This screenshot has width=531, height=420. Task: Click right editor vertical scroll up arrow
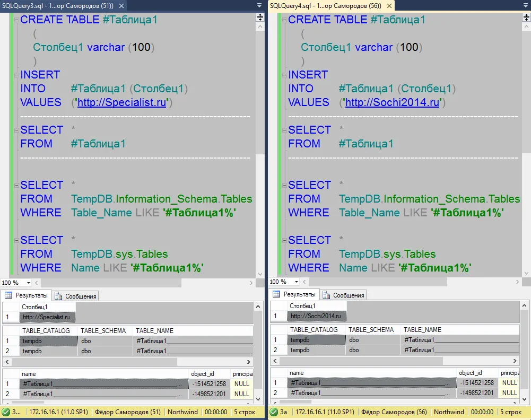[527, 27]
